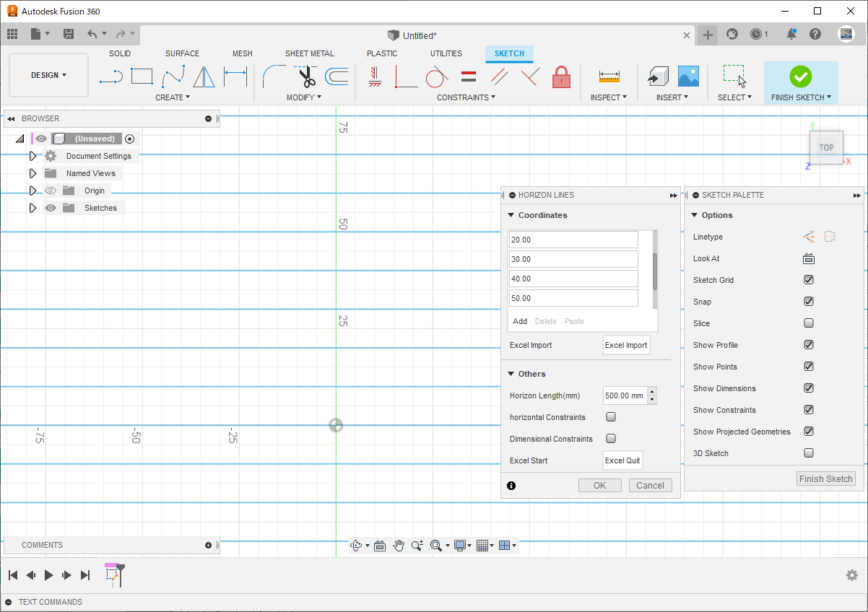Undo the last action

click(x=92, y=34)
